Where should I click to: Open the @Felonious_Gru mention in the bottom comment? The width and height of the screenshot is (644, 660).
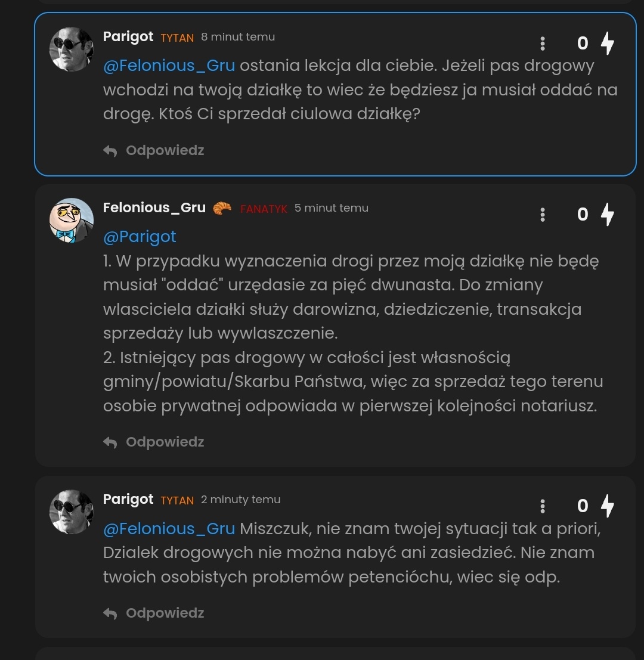tap(169, 529)
